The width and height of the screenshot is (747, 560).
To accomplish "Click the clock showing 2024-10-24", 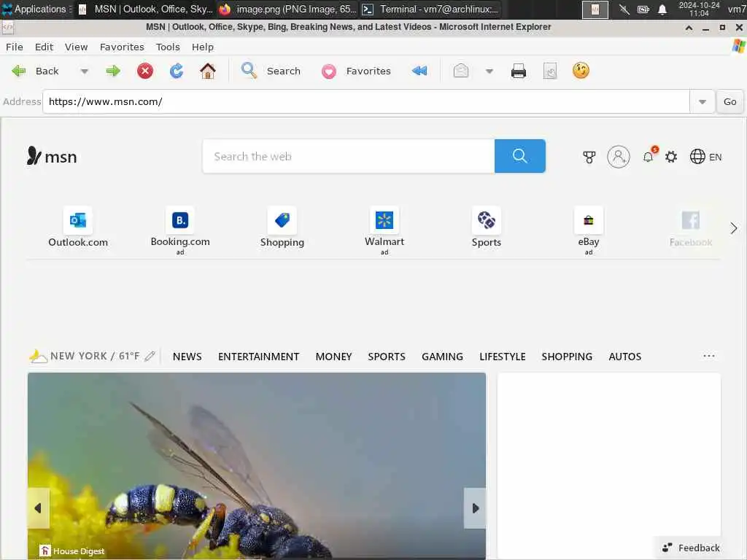I will pos(699,9).
